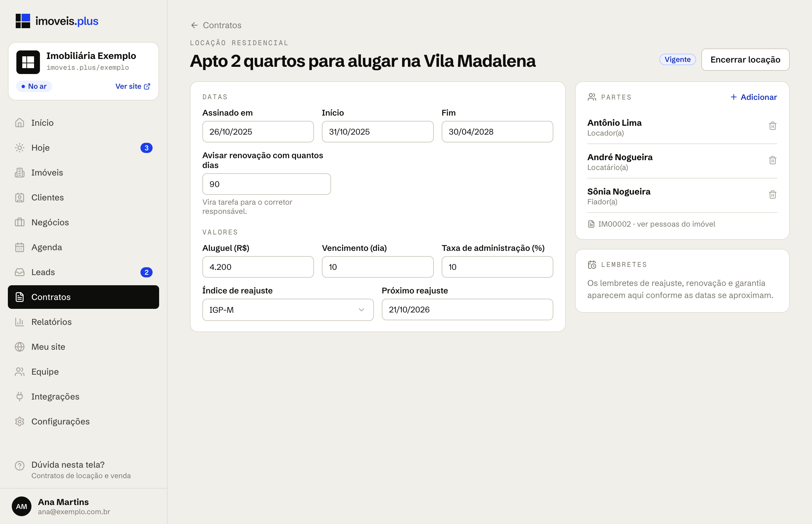Click the Vencimento (dia) field

(x=378, y=267)
